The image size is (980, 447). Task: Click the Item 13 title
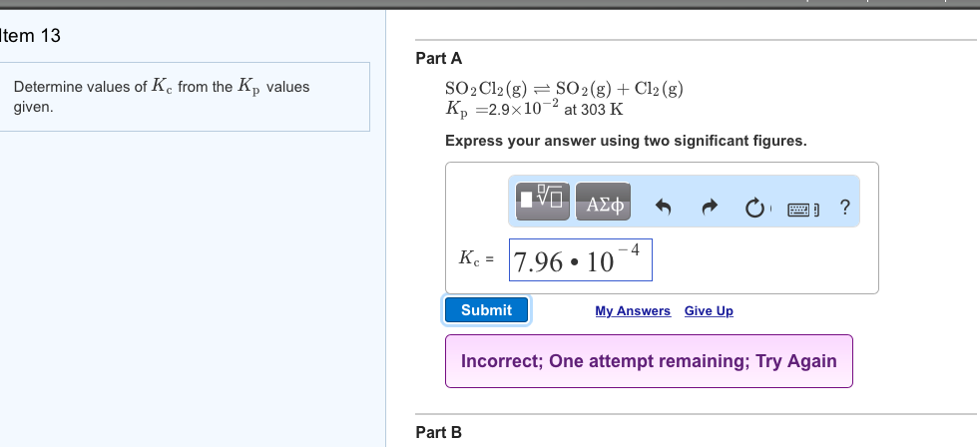[x=31, y=36]
